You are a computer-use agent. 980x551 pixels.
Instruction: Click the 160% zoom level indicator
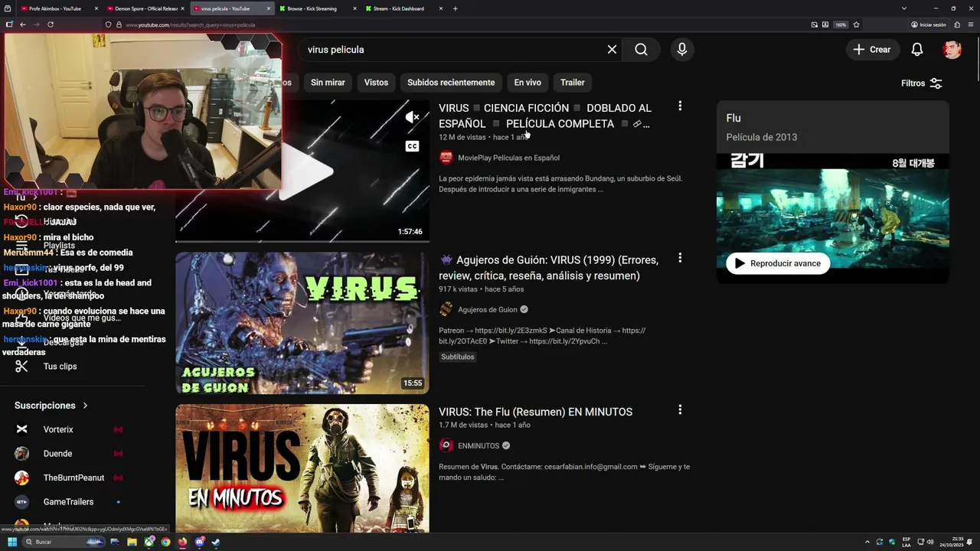[840, 24]
